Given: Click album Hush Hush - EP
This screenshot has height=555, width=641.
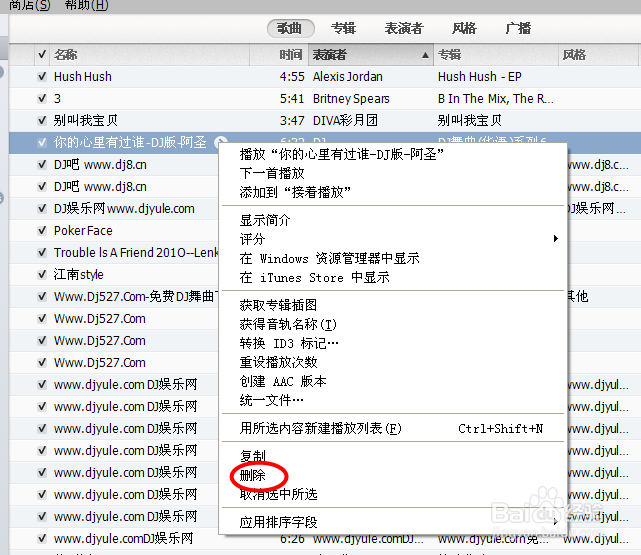Looking at the screenshot, I should point(480,76).
